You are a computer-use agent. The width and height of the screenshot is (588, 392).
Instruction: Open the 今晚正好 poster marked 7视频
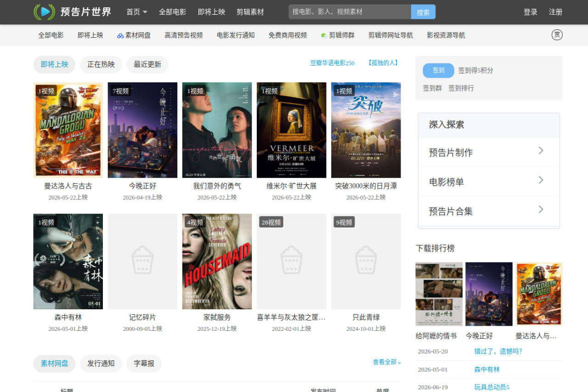pyautogui.click(x=142, y=130)
